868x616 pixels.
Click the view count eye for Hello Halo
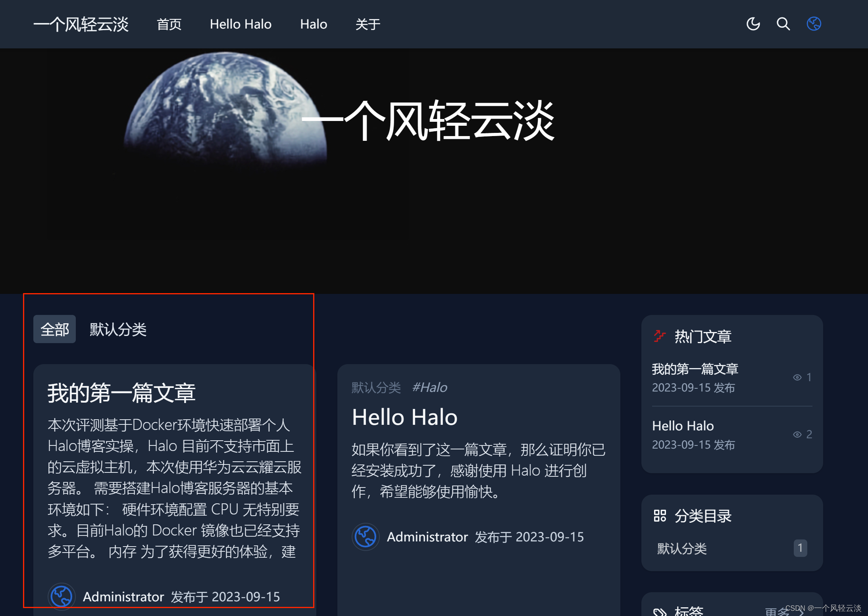tap(797, 434)
